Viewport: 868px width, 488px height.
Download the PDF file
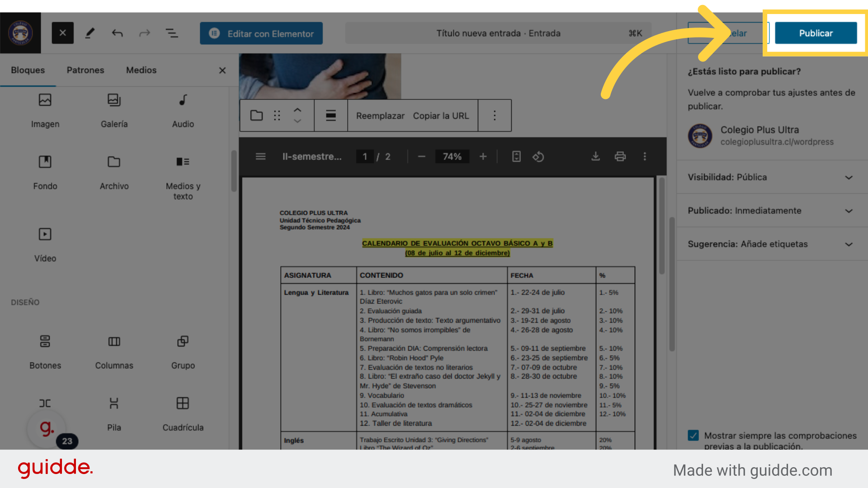pyautogui.click(x=595, y=156)
